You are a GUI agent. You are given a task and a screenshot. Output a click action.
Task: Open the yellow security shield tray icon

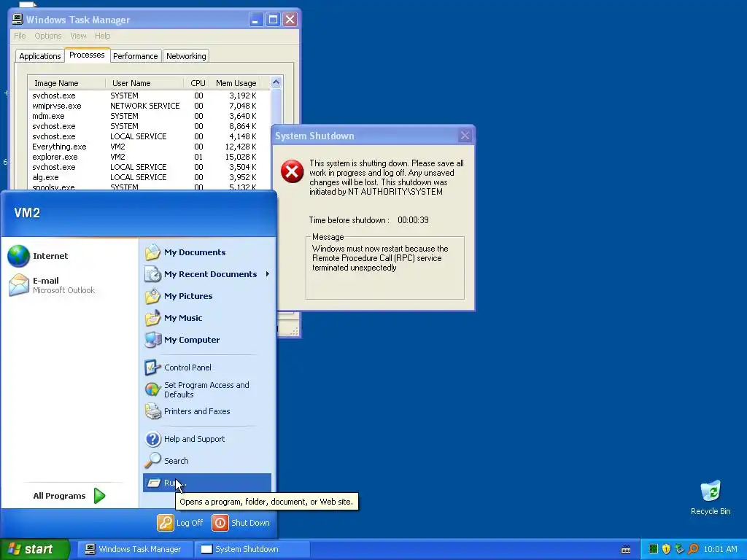tap(667, 549)
